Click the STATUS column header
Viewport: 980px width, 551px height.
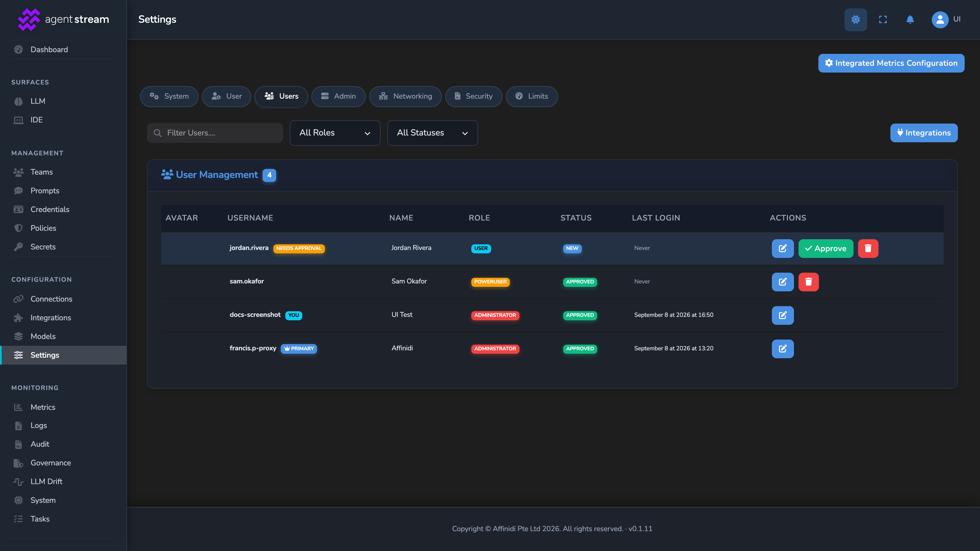[x=576, y=218]
